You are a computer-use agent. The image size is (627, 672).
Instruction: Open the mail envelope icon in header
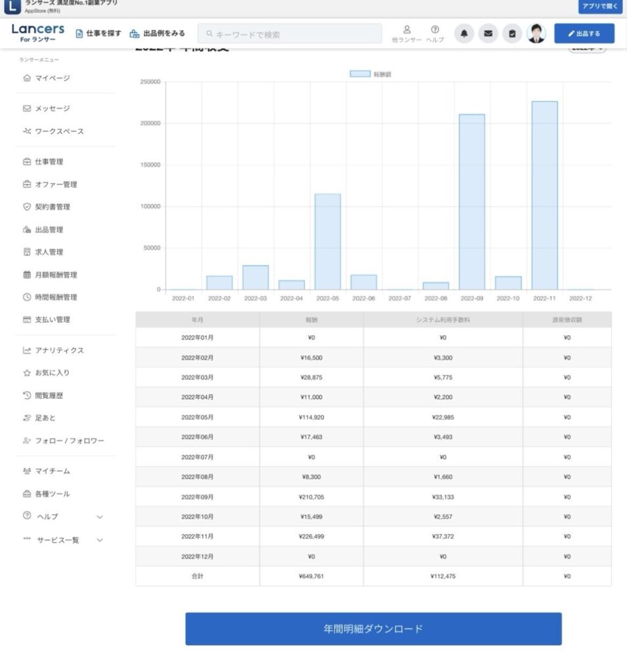[x=488, y=33]
